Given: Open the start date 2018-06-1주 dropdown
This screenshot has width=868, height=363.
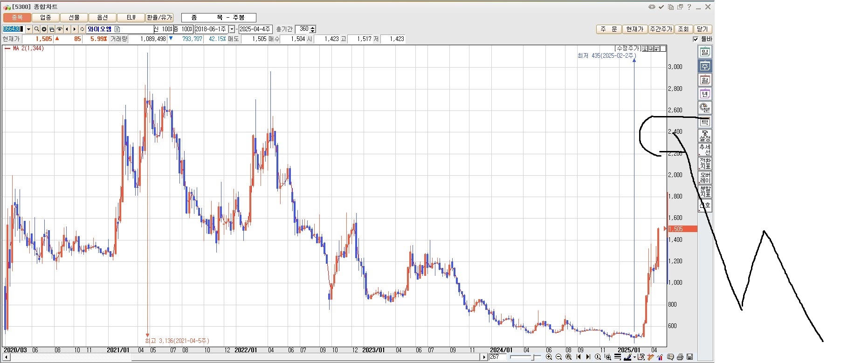Looking at the screenshot, I should pyautogui.click(x=232, y=29).
